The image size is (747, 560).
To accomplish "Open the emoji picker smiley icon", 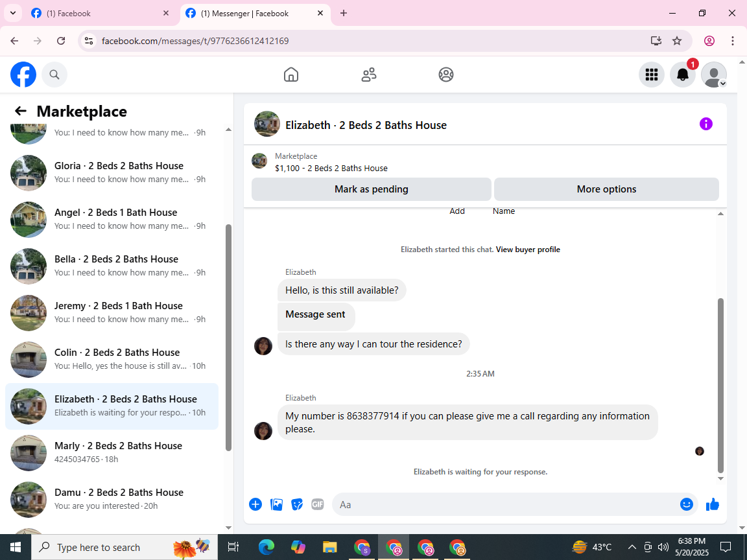I will point(686,504).
